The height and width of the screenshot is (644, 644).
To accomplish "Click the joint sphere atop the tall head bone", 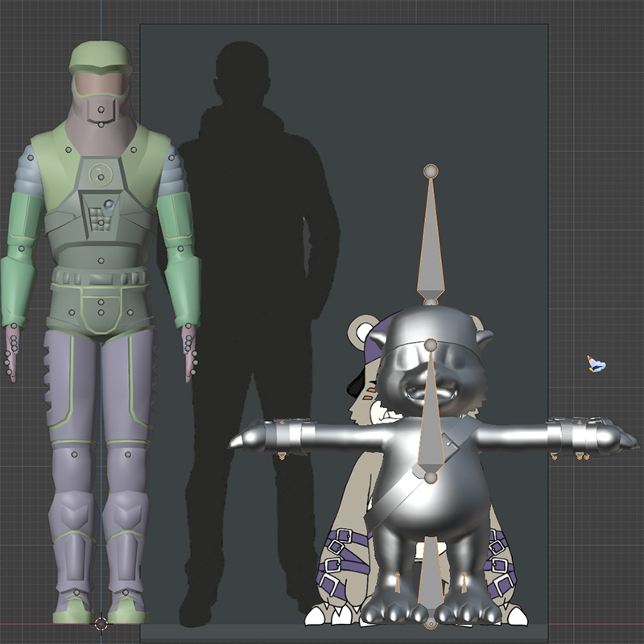I will [x=431, y=171].
